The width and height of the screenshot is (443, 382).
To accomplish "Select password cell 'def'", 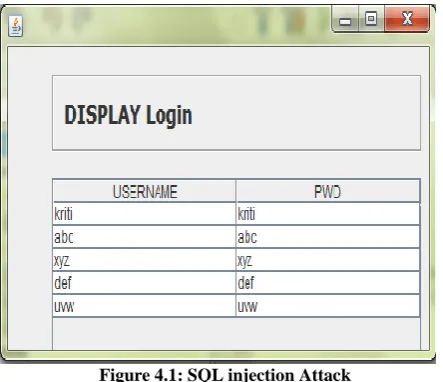I will (x=328, y=283).
